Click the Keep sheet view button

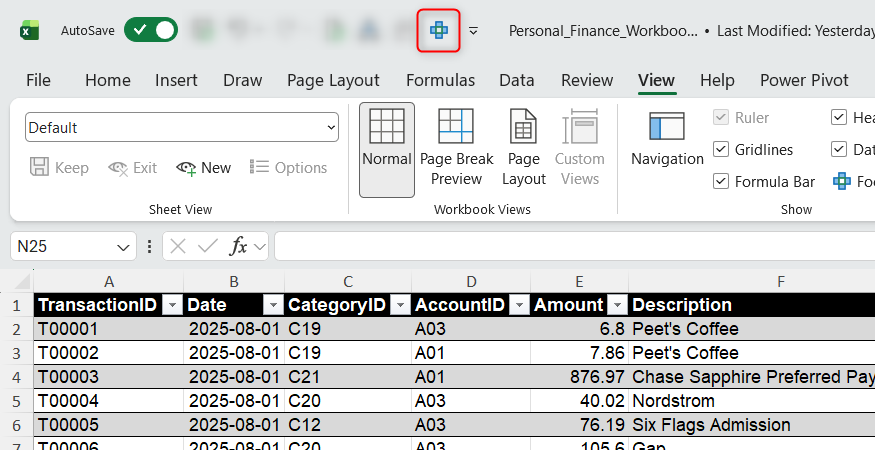pyautogui.click(x=59, y=167)
